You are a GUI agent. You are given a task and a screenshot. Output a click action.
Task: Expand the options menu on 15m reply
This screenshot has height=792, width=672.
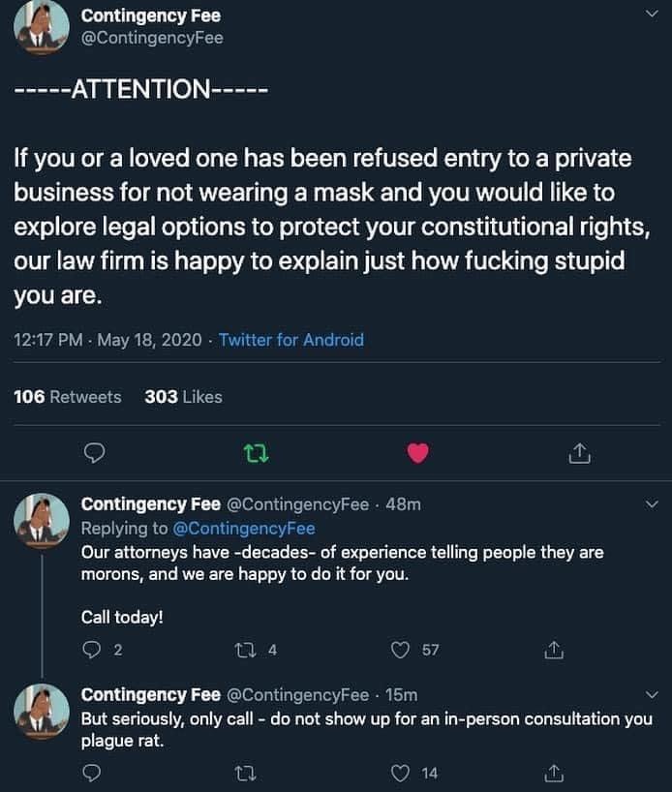(651, 695)
